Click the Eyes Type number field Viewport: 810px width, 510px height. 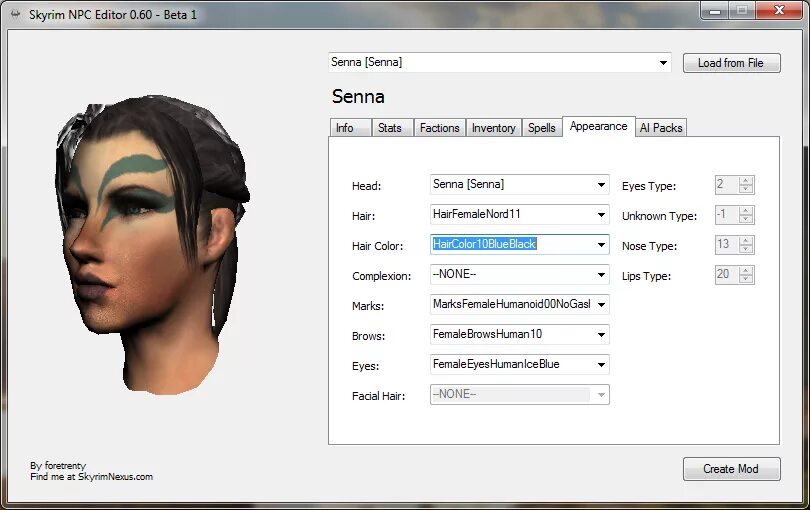[x=727, y=184]
